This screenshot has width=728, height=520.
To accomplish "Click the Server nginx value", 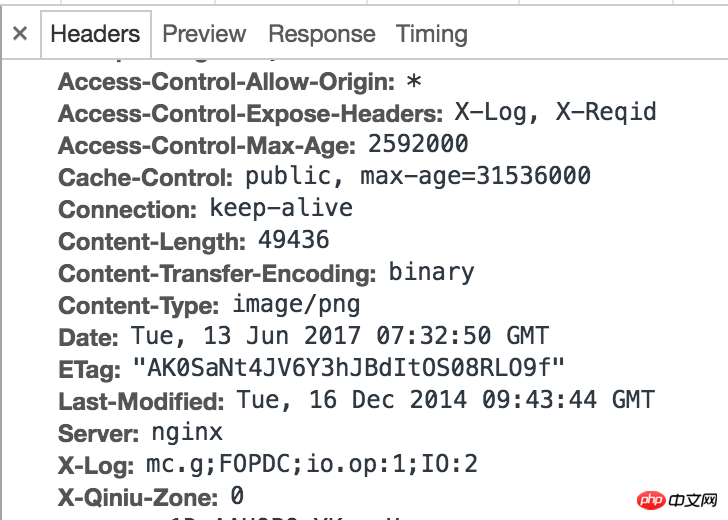I will point(187,433).
